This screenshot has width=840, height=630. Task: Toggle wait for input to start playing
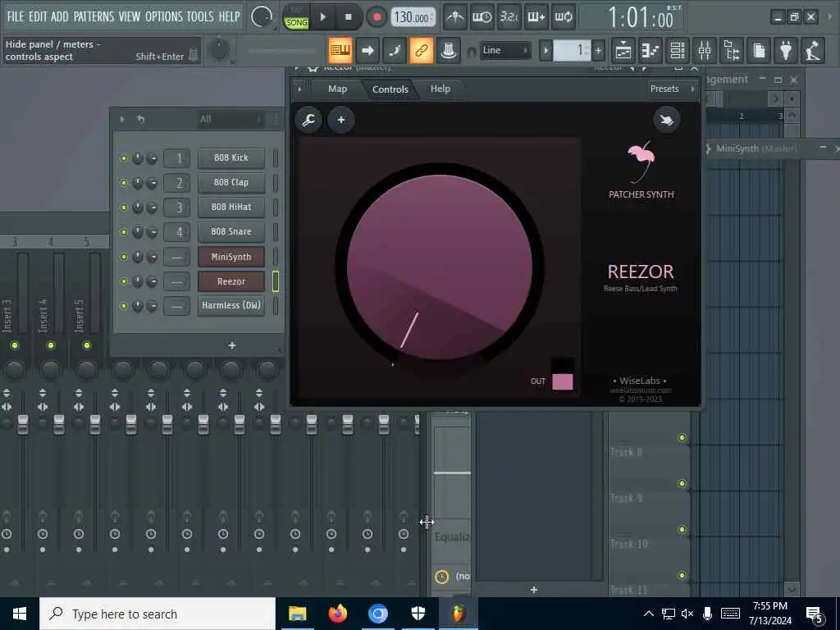482,17
